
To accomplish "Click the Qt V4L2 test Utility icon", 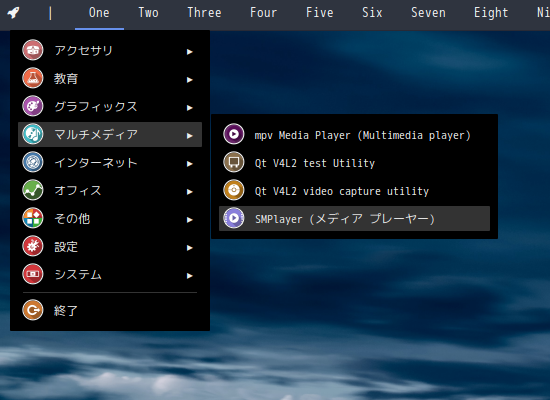I will (234, 162).
